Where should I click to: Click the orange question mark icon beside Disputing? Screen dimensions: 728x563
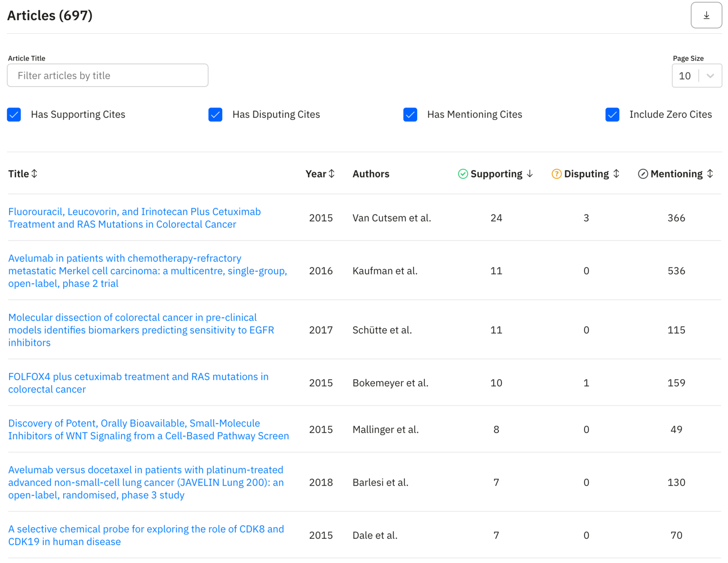click(556, 173)
